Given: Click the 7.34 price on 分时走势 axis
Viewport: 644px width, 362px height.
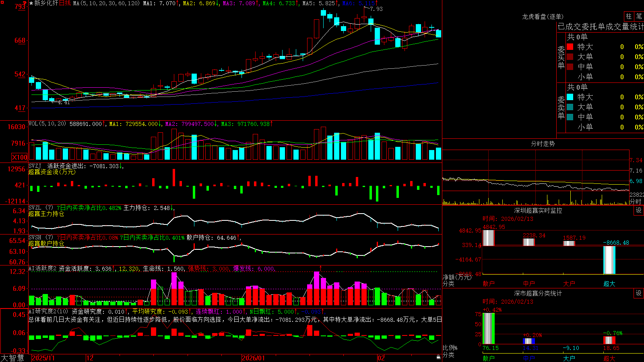Looking at the screenshot, I should (x=636, y=160).
